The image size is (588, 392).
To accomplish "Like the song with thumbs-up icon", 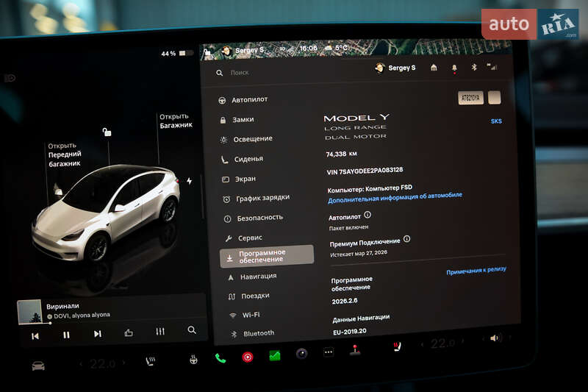I will coord(129,332).
